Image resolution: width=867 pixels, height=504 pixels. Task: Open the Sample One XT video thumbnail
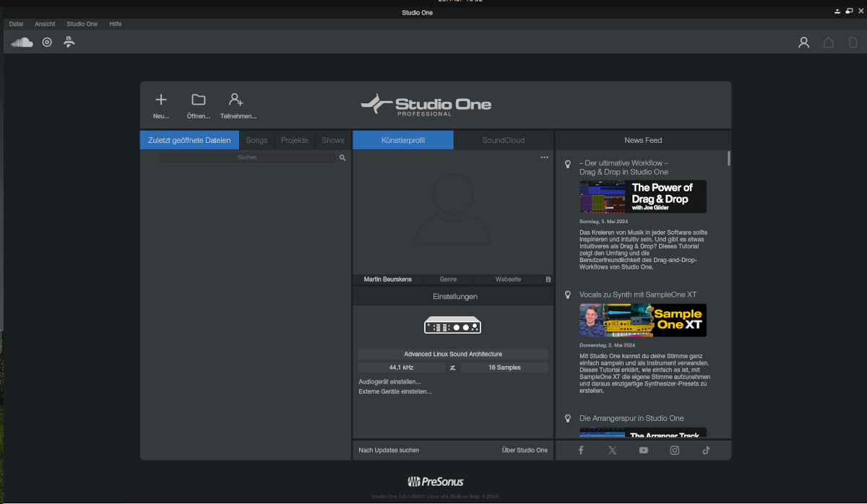[643, 320]
